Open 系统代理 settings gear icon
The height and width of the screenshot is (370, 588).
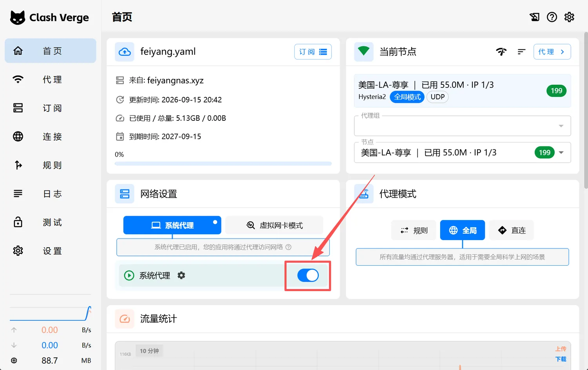[x=181, y=275]
